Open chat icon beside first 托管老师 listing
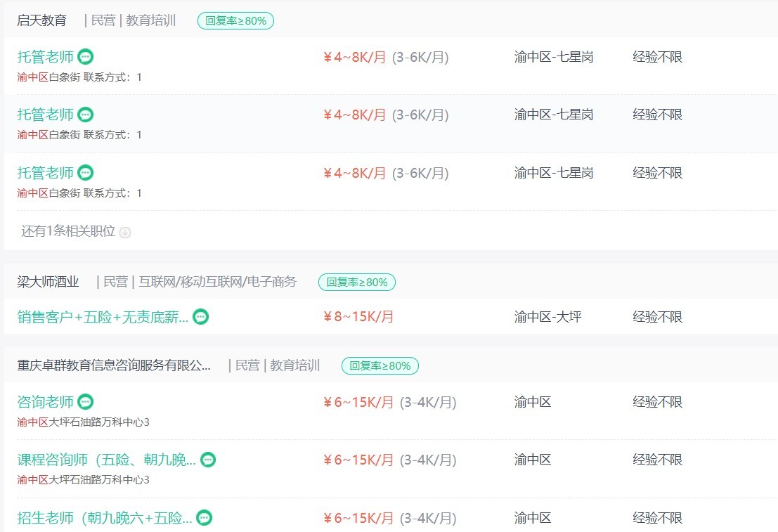 pos(85,57)
